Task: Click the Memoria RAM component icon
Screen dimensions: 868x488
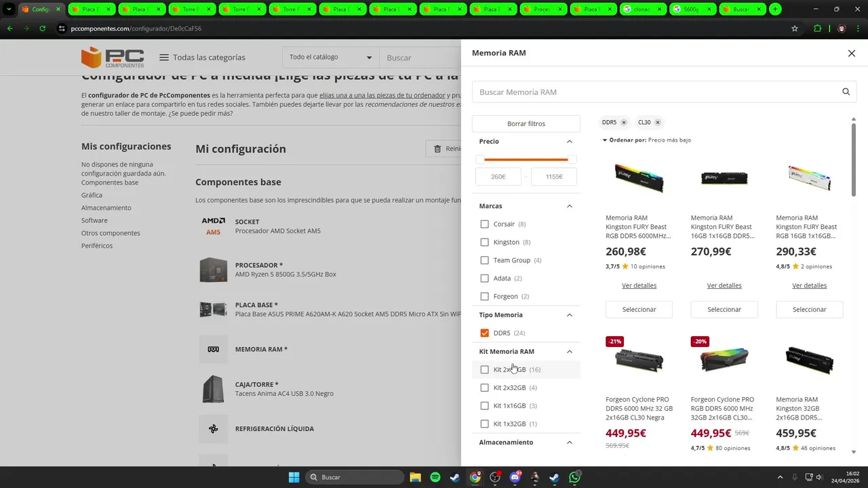Action: [x=213, y=349]
